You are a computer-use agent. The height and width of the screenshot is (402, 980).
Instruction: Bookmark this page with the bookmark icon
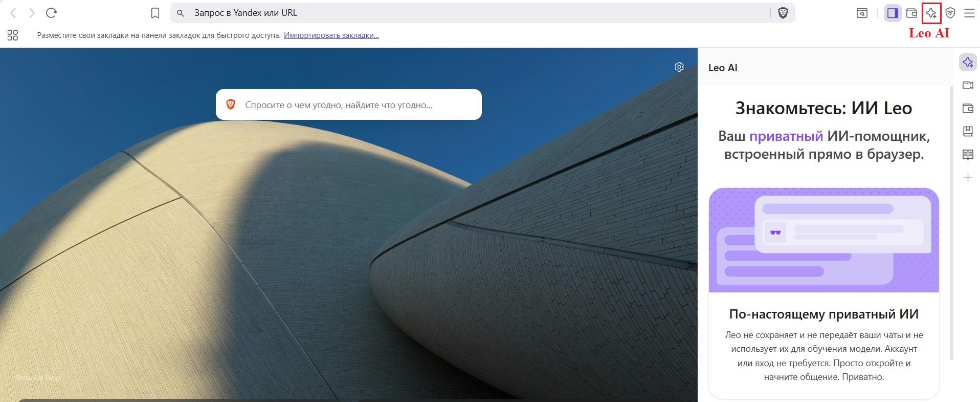pos(155,13)
